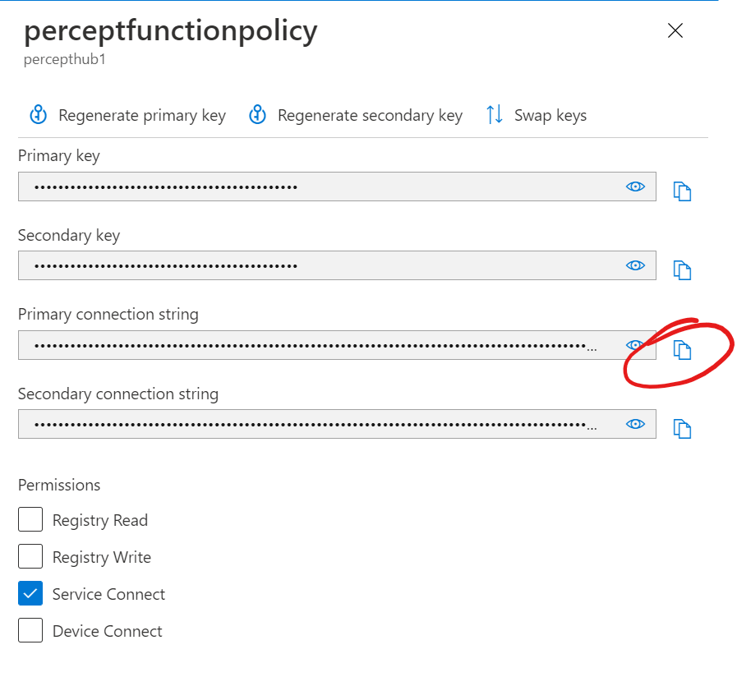Click the Regenerate secondary key label
This screenshot has height=700, width=737.
370,115
